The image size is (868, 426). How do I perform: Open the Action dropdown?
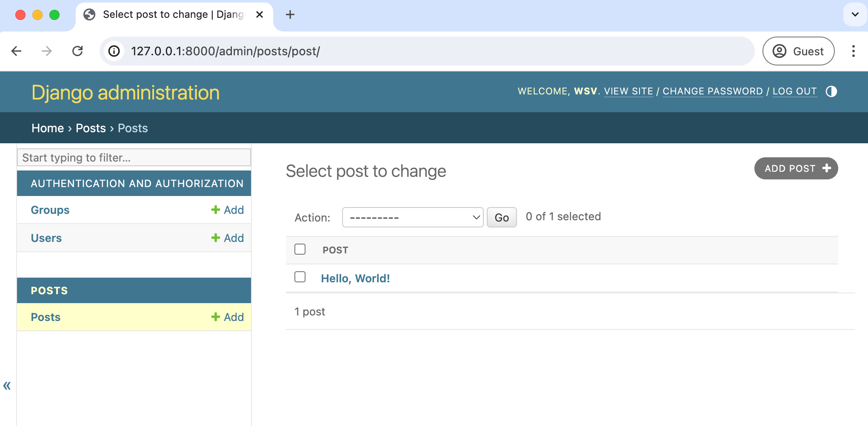(413, 217)
